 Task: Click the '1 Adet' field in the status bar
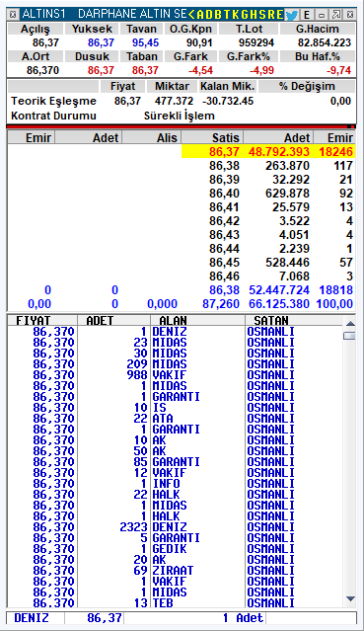coord(195,618)
